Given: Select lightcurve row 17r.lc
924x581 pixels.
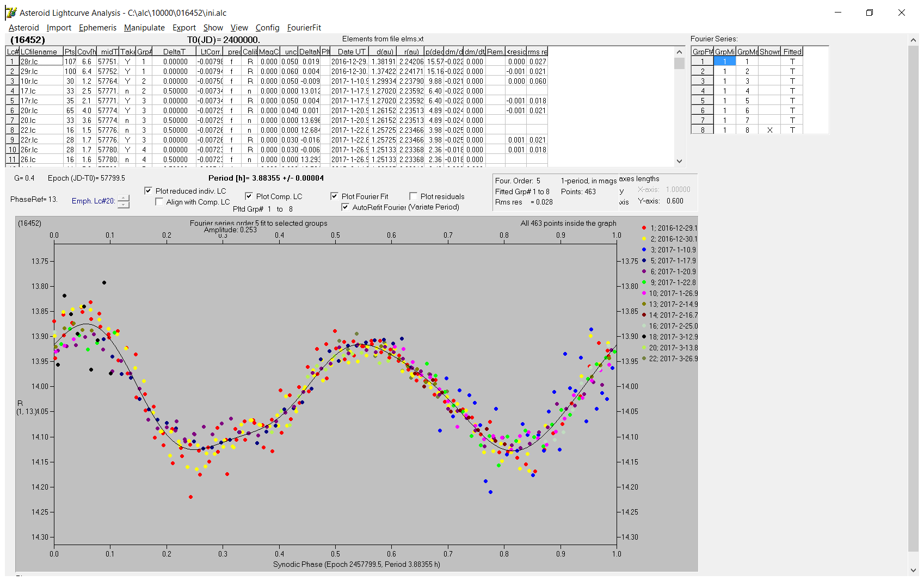Looking at the screenshot, I should [x=276, y=101].
